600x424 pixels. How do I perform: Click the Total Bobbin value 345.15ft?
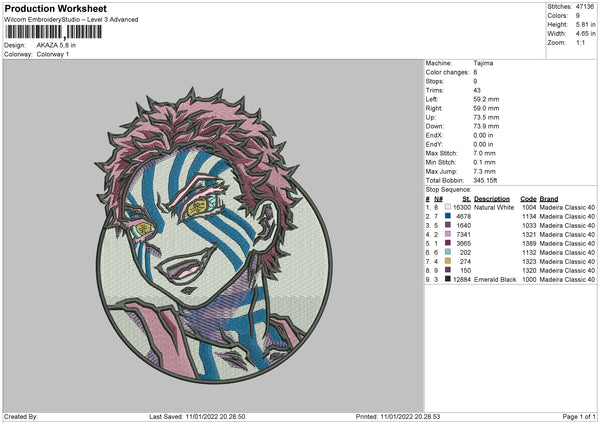point(485,180)
